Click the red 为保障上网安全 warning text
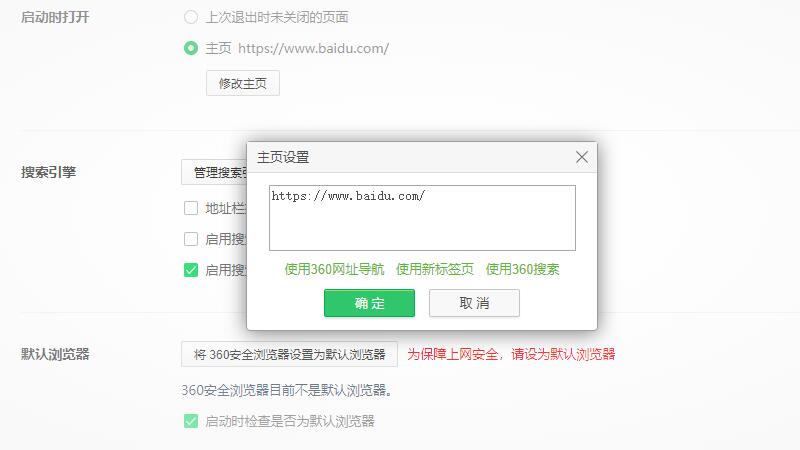800x450 pixels. tap(511, 354)
